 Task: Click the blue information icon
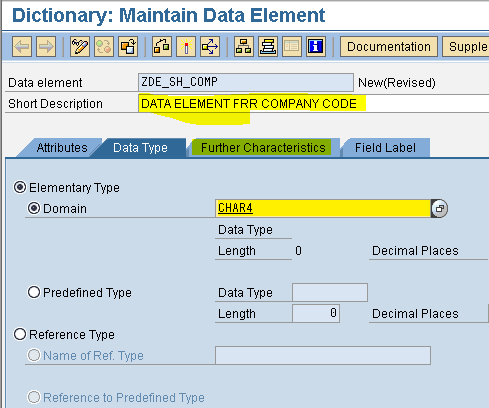click(x=316, y=46)
